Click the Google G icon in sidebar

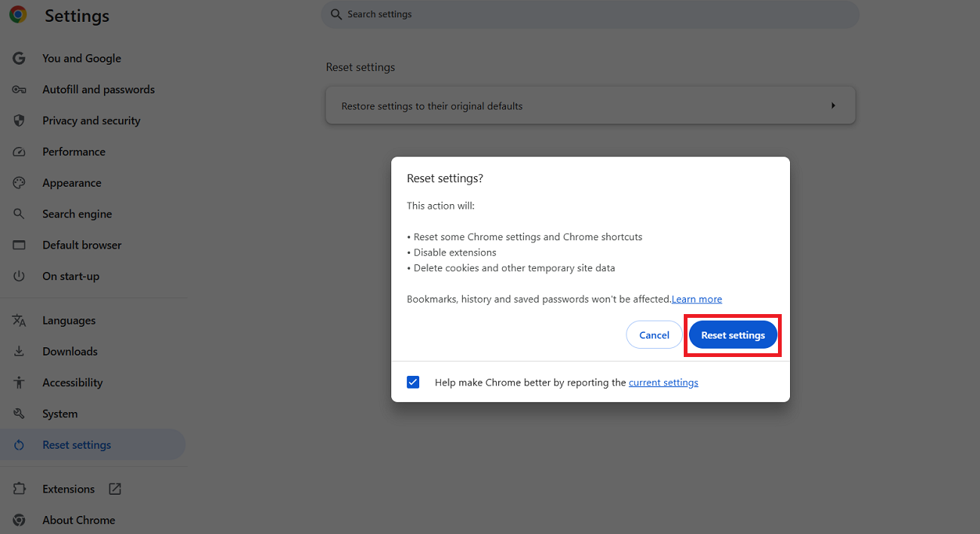[19, 58]
